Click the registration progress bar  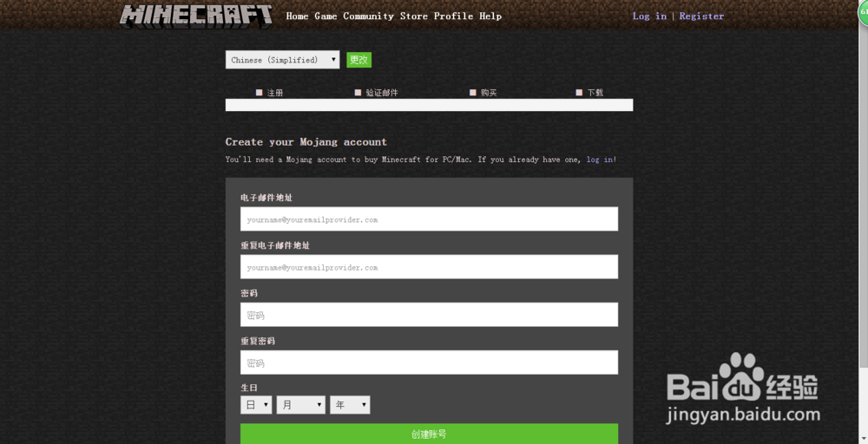tap(429, 105)
